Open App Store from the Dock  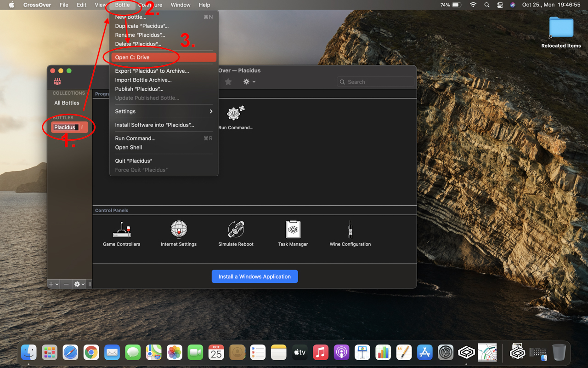click(425, 353)
